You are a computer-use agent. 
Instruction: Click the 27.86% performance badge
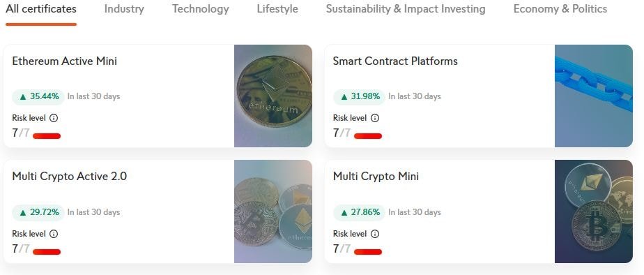tap(359, 212)
